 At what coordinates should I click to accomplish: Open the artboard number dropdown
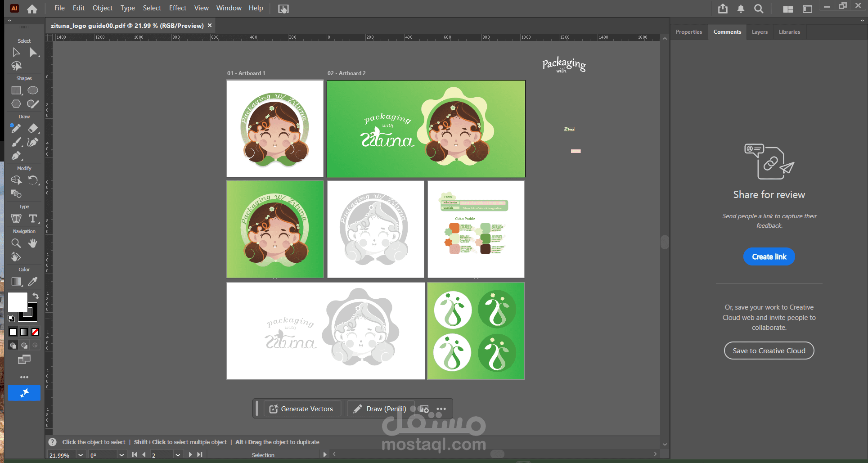click(178, 455)
